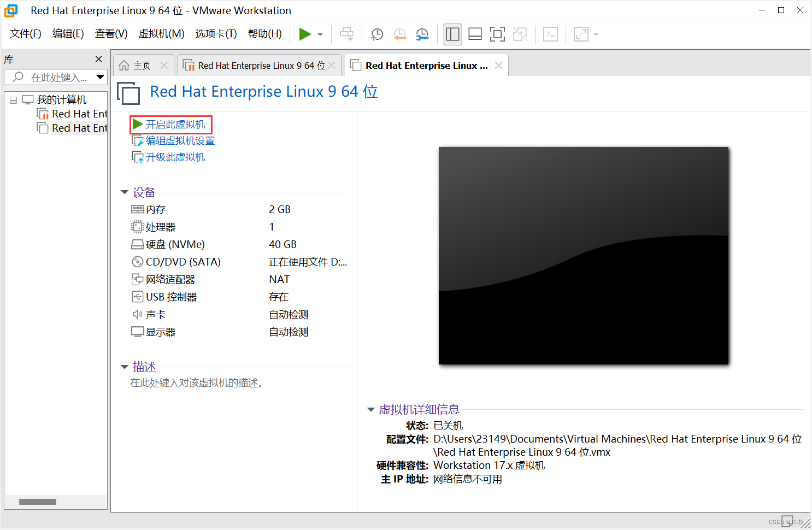Open the sound card (声卡) settings
This screenshot has height=530, width=812.
[155, 314]
